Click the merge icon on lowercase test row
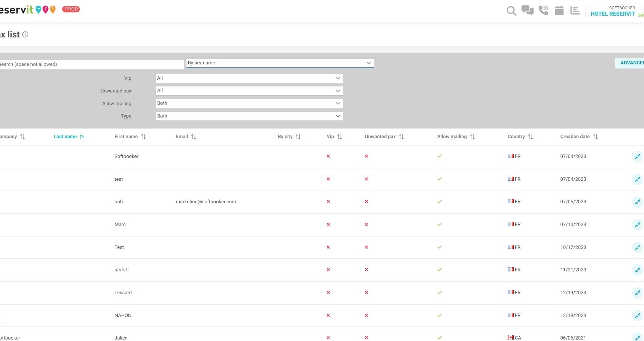Screen dimensions: 644x341 click(638, 179)
